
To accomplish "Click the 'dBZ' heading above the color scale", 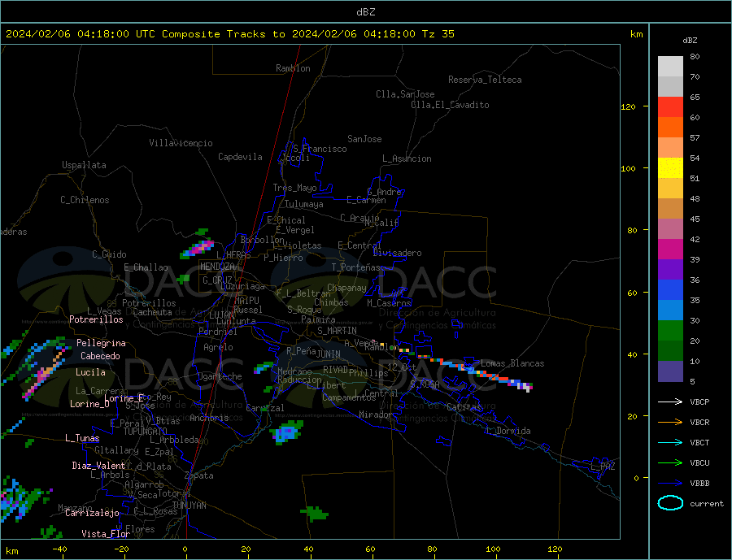I will [690, 41].
